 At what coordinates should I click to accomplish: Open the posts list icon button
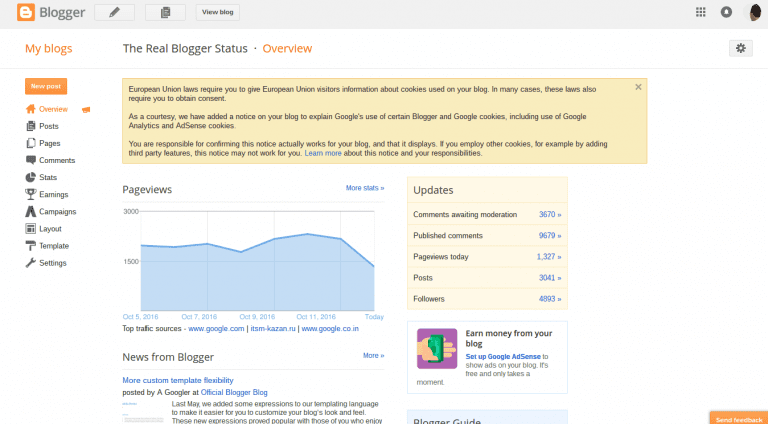[x=165, y=12]
